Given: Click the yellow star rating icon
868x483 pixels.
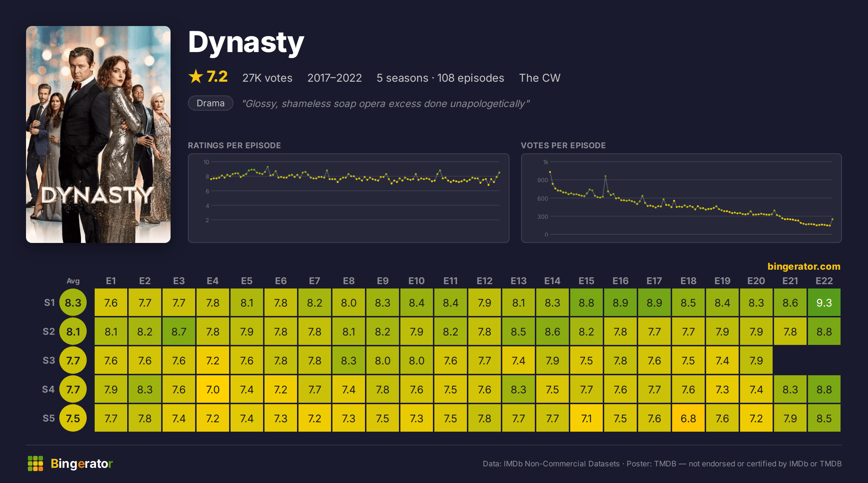Looking at the screenshot, I should tap(196, 77).
